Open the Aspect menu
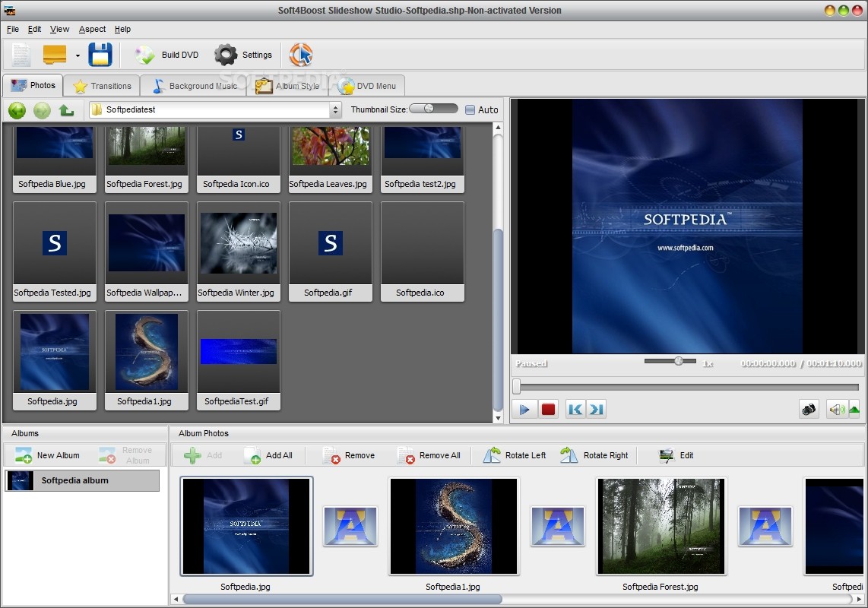868x608 pixels. [92, 29]
